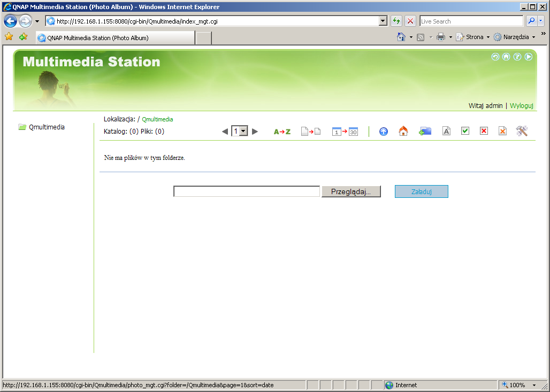Screen dimensions: 550x392
Task: Expand toolbar overflow chevron
Action: coord(544,34)
